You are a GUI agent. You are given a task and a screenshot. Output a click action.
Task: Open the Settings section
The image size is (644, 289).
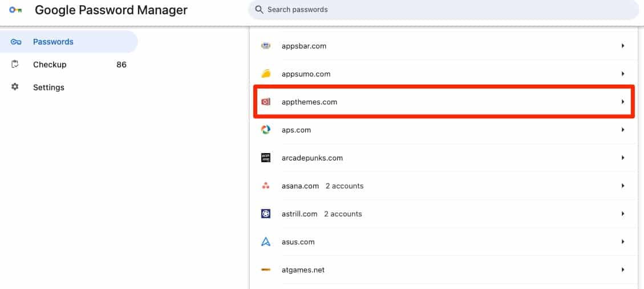(x=68, y=87)
